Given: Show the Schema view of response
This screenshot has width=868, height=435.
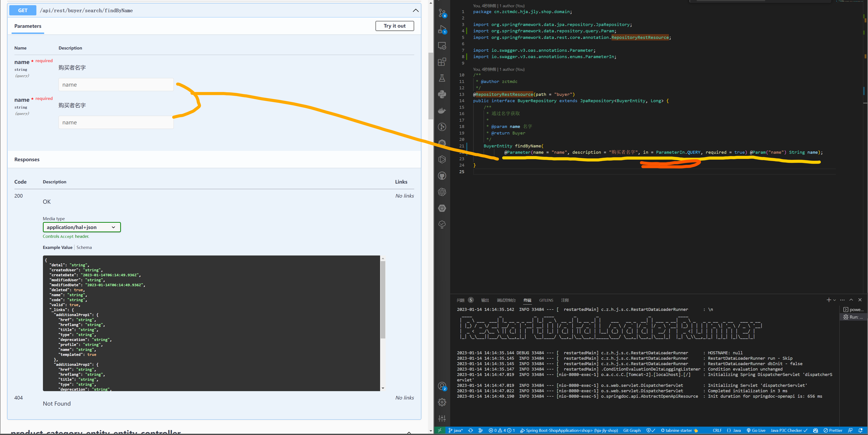Looking at the screenshot, I should click(84, 247).
